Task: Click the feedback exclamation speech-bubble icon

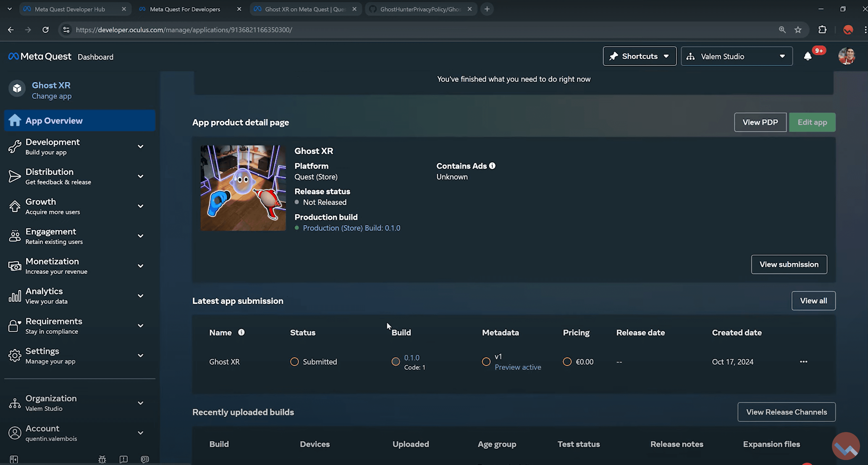Action: [124, 459]
